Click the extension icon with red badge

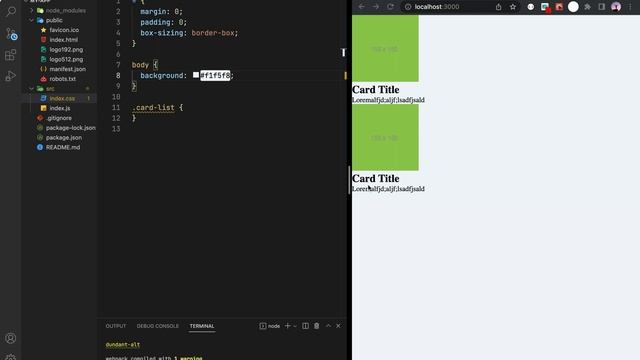(545, 7)
